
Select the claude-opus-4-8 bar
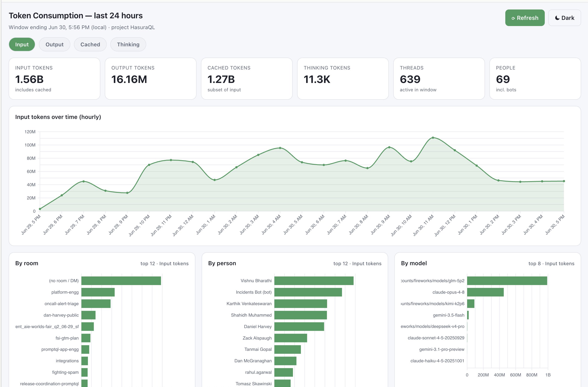pyautogui.click(x=485, y=292)
